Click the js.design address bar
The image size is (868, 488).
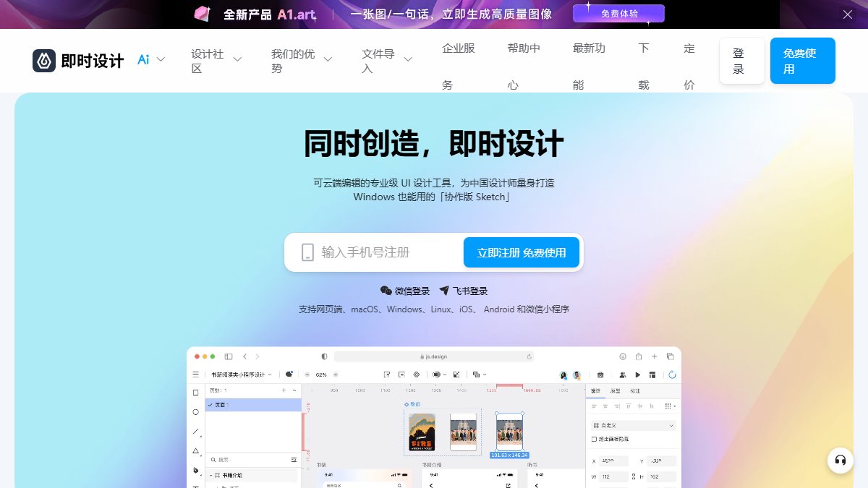tap(434, 356)
